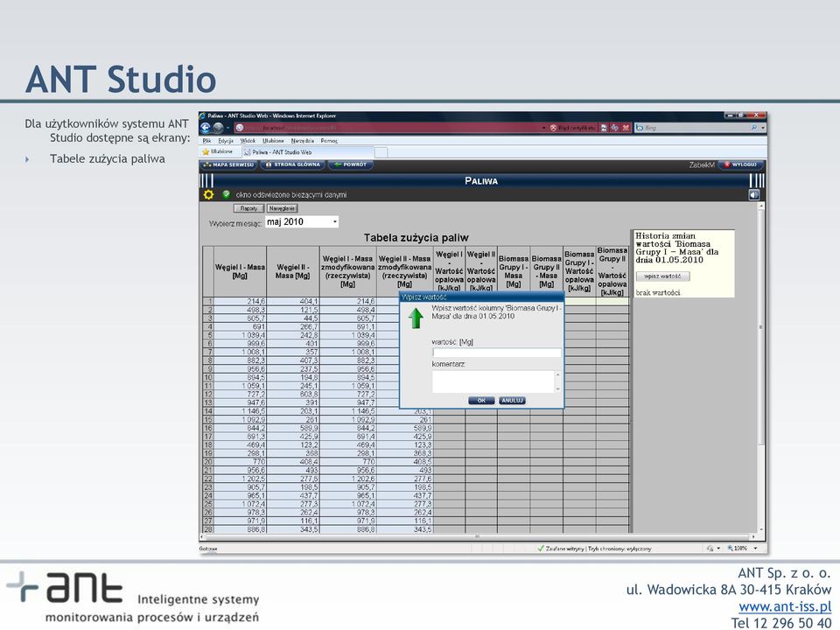Click the certificate error shield icon
This screenshot has width=840, height=630.
[x=553, y=128]
